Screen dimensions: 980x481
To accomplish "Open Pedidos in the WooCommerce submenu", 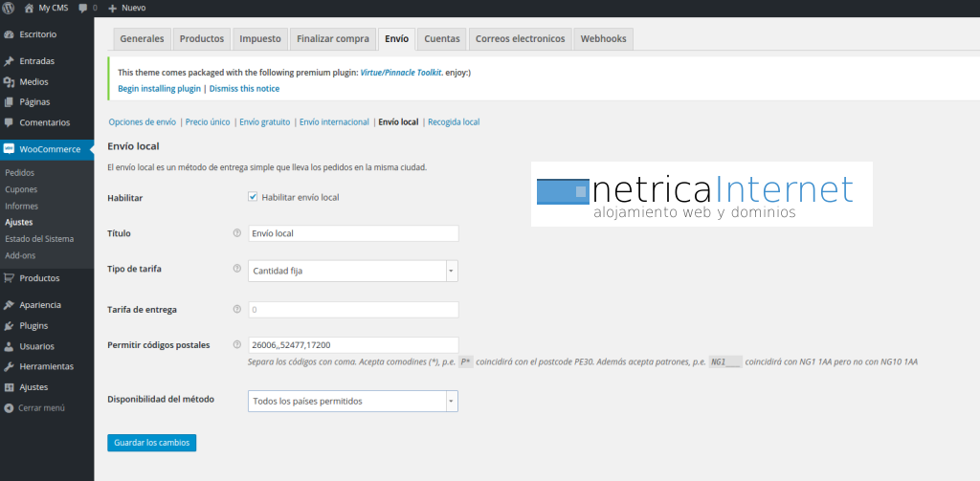I will point(20,173).
